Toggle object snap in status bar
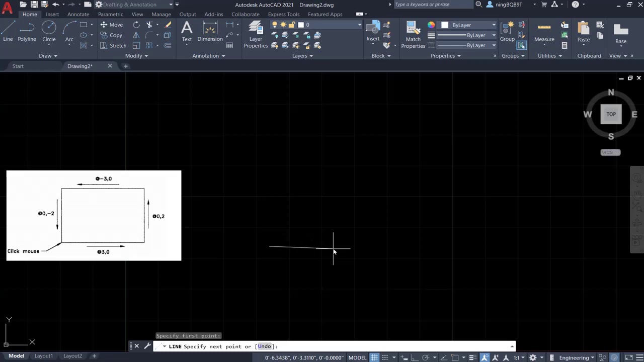The image size is (644, 362). [454, 357]
